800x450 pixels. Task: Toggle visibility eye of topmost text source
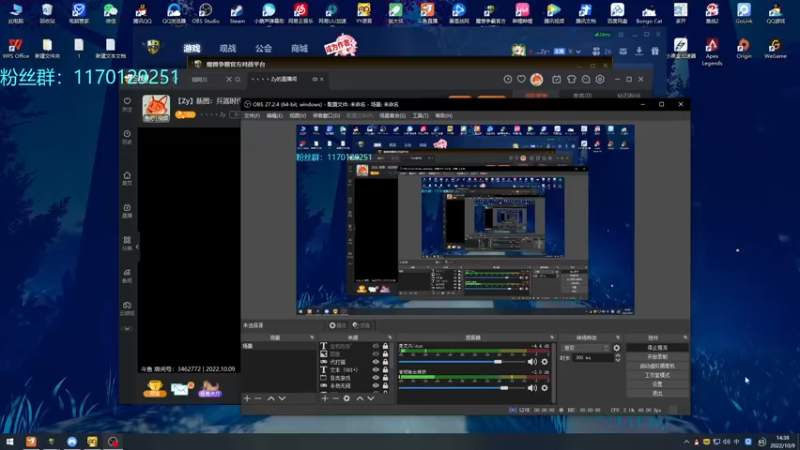376,346
